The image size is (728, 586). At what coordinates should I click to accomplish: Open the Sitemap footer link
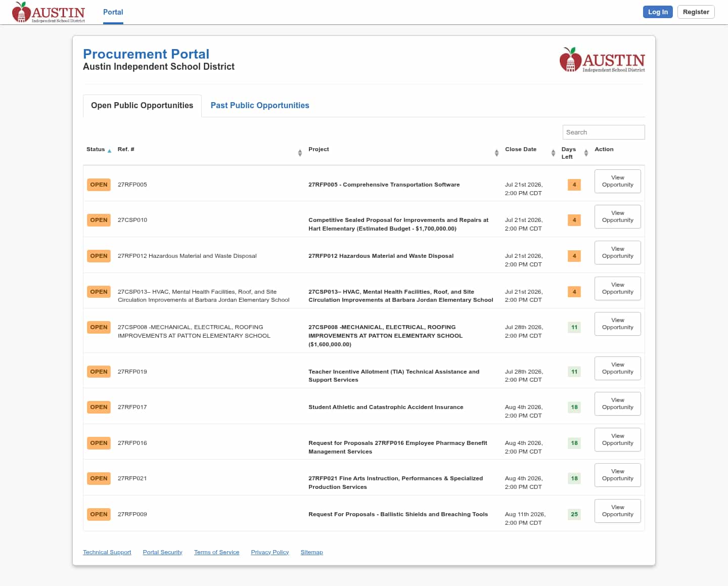pos(311,552)
